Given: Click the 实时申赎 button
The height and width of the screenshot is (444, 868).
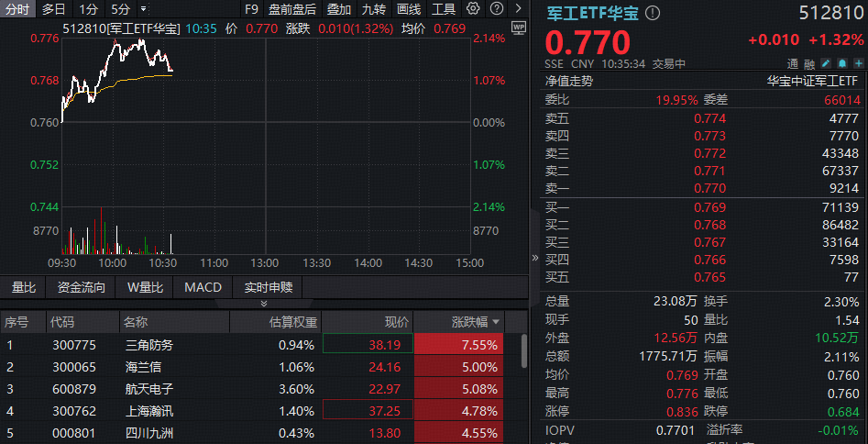Looking at the screenshot, I should 269,287.
